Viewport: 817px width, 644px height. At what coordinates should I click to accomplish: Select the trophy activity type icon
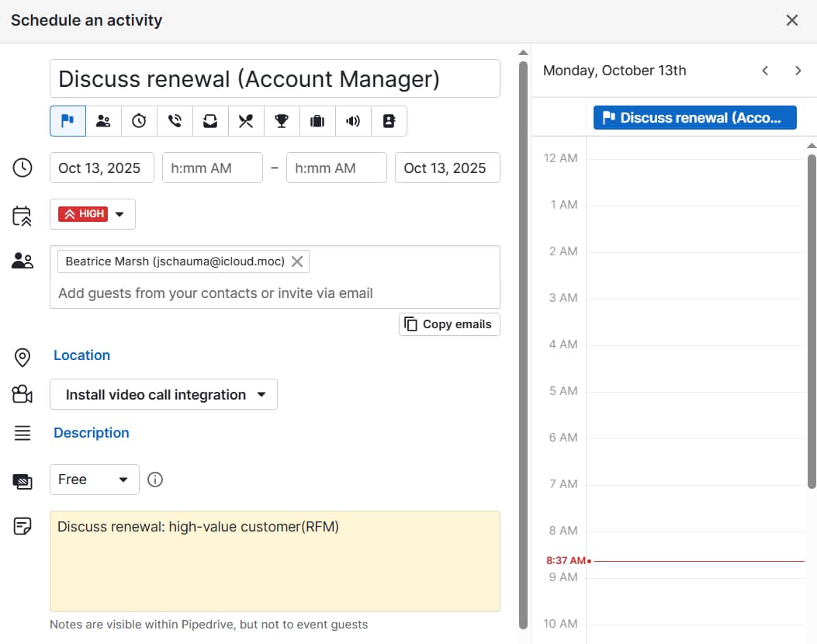point(282,121)
